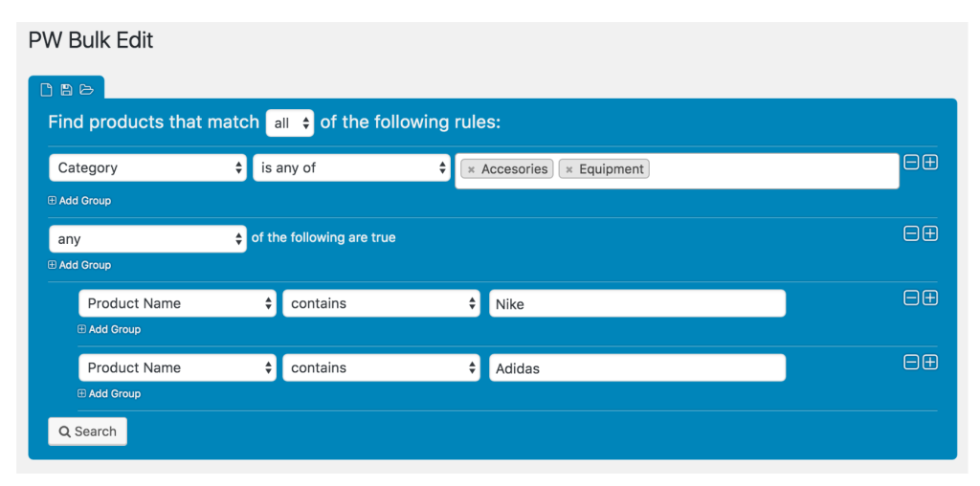Remove the 'any of the following' group row
The image size is (980, 486).
912,233
